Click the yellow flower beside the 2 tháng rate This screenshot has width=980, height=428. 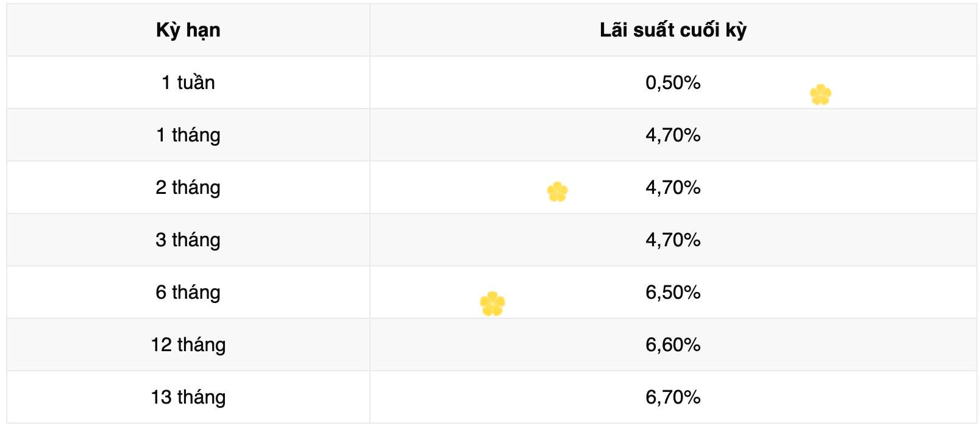click(x=557, y=192)
